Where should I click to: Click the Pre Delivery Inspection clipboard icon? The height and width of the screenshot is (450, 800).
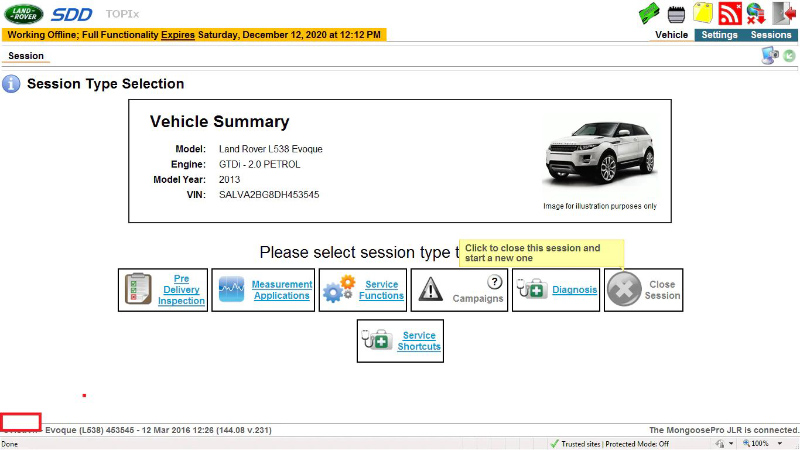click(x=138, y=289)
